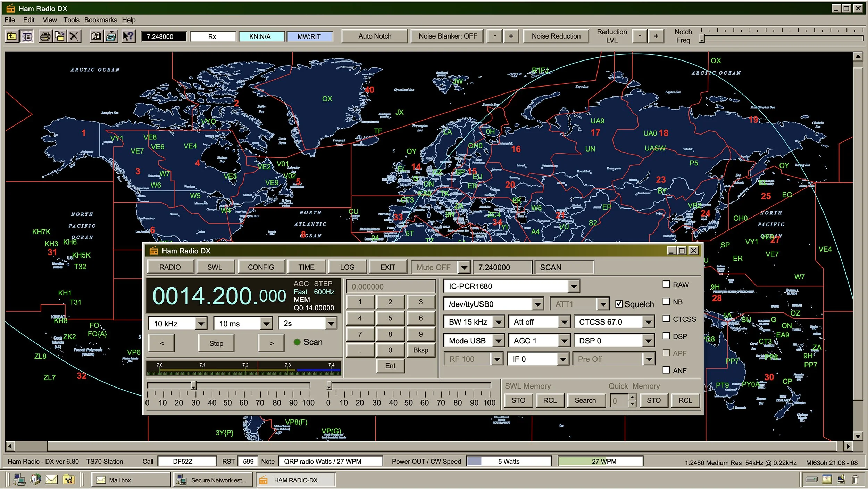Select the delete X toolbar icon
The width and height of the screenshot is (868, 489).
74,36
